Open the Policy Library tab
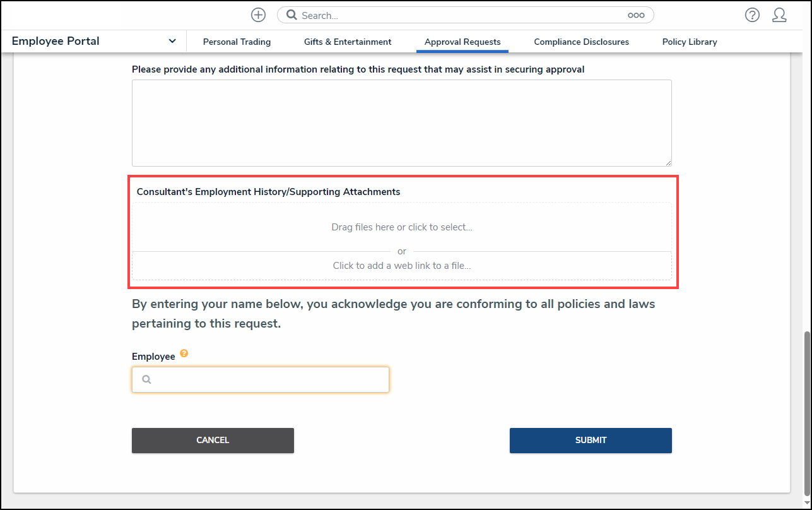Image resolution: width=812 pixels, height=510 pixels. (689, 42)
